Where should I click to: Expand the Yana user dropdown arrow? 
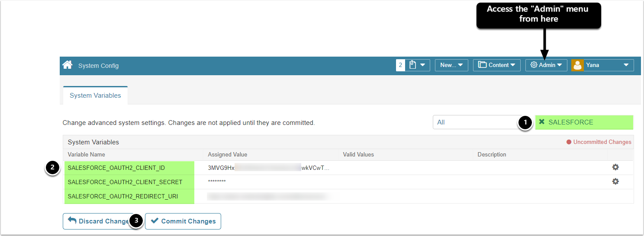(626, 65)
